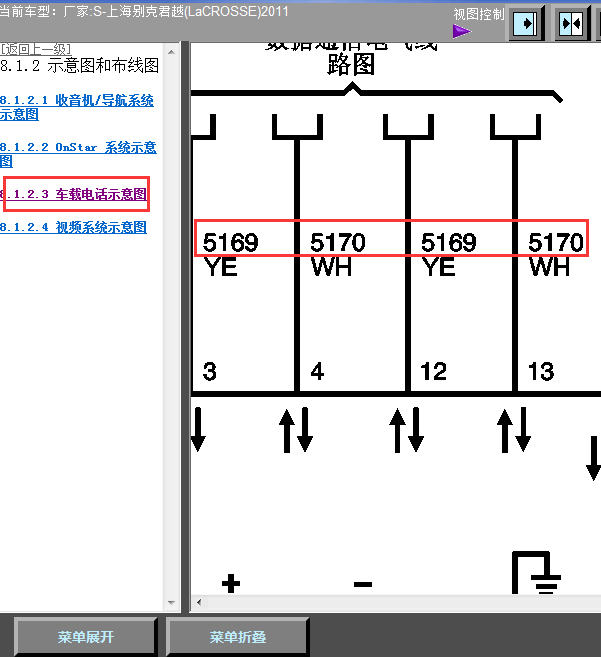Image resolution: width=601 pixels, height=657 pixels.
Task: Click the 菜单展开 button
Action: coord(85,637)
